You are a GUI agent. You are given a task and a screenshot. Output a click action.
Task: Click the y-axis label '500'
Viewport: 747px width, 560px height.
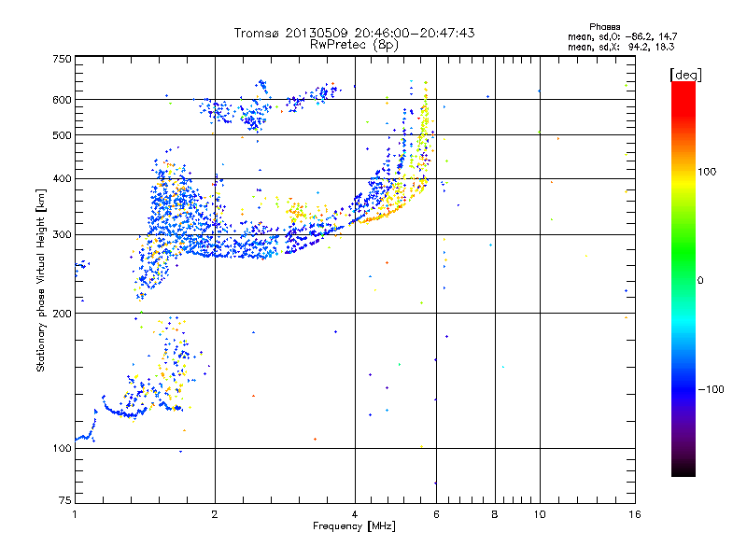pyautogui.click(x=62, y=135)
